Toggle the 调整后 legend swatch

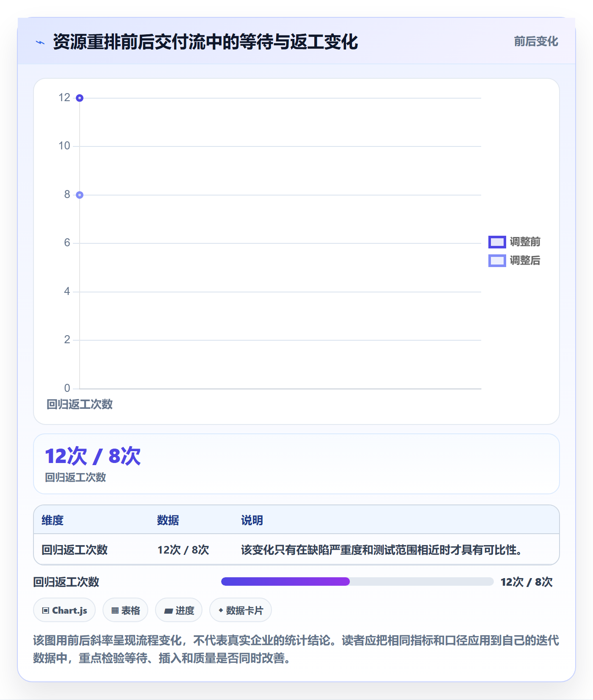497,260
